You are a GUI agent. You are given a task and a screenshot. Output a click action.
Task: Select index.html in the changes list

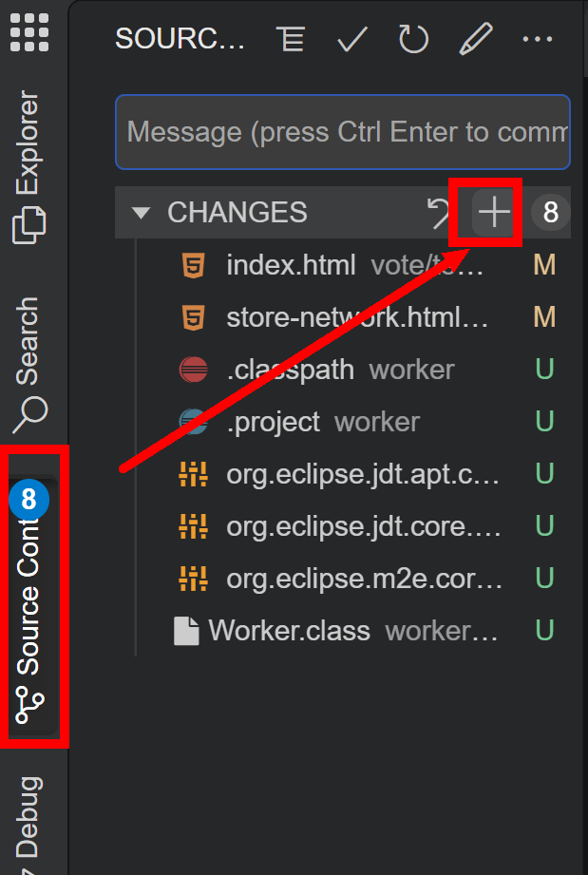[291, 266]
